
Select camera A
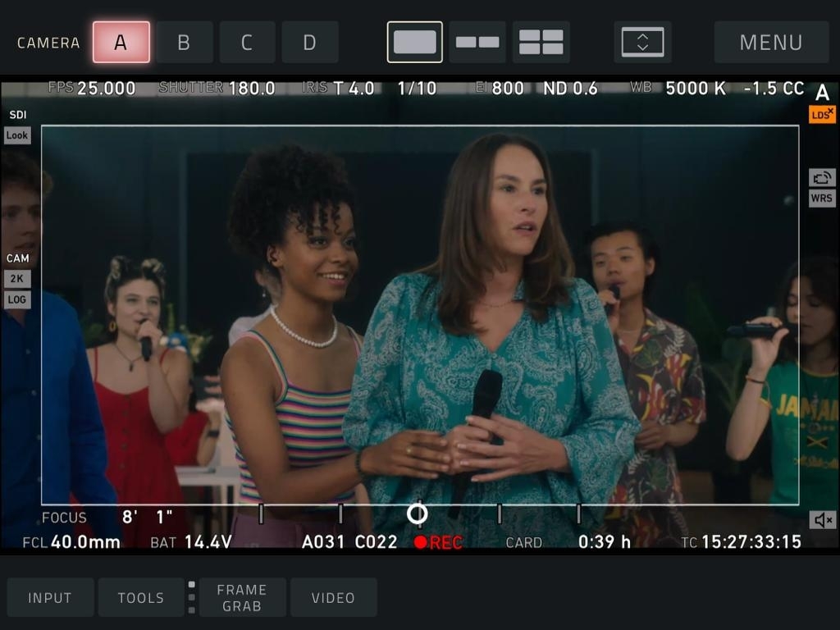[x=121, y=42]
